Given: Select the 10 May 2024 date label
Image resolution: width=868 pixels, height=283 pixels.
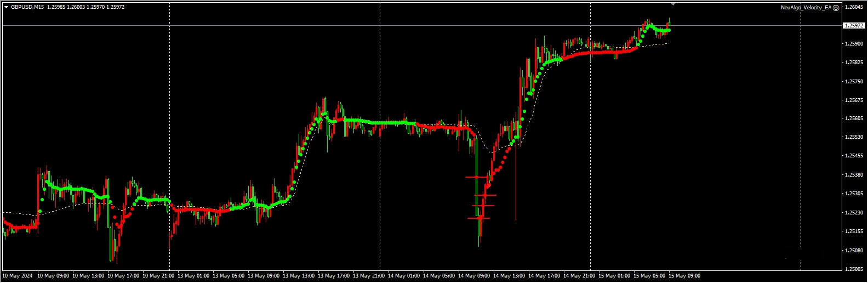Looking at the screenshot, I should coord(18,276).
